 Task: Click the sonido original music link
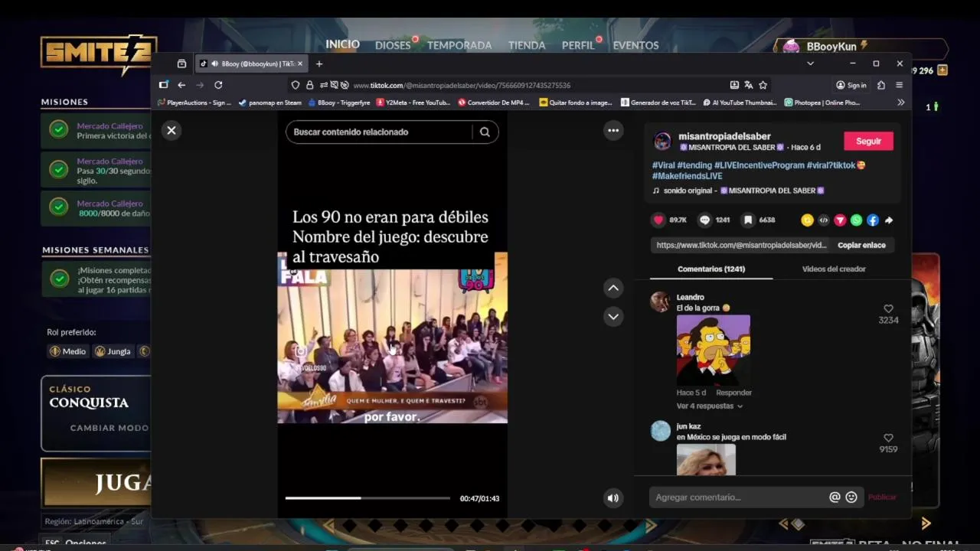pyautogui.click(x=739, y=191)
